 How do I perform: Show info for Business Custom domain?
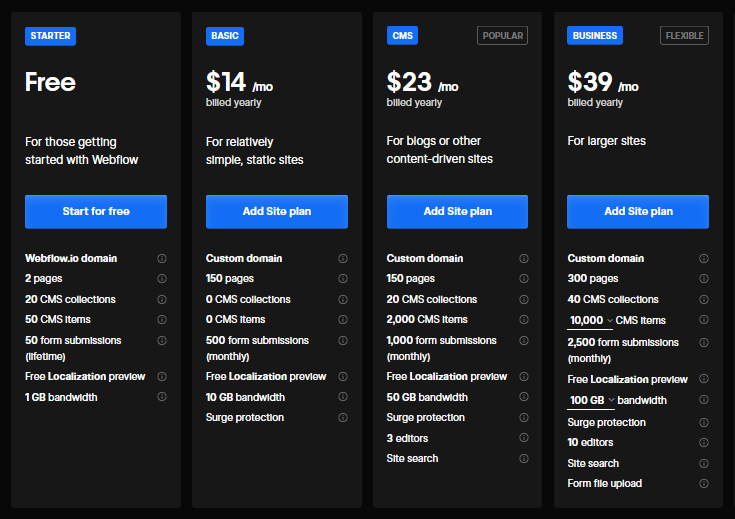pyautogui.click(x=704, y=258)
